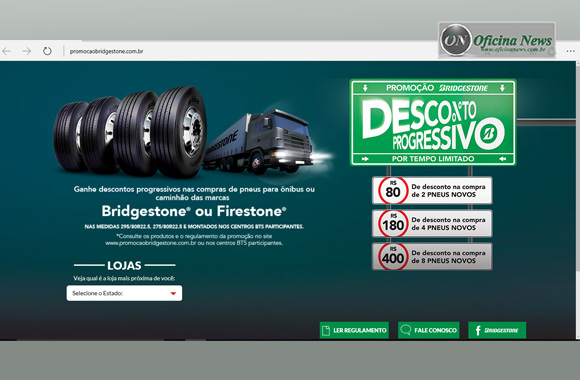
Task: Click 'De desconto na compra de 8 PNEUS NOVOS'
Action: click(x=448, y=256)
